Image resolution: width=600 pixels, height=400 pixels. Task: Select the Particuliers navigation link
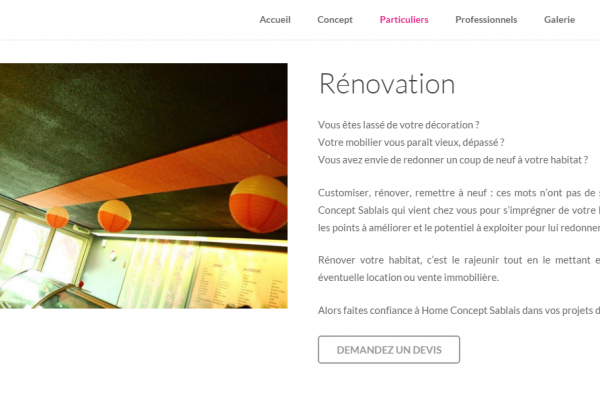(x=404, y=20)
